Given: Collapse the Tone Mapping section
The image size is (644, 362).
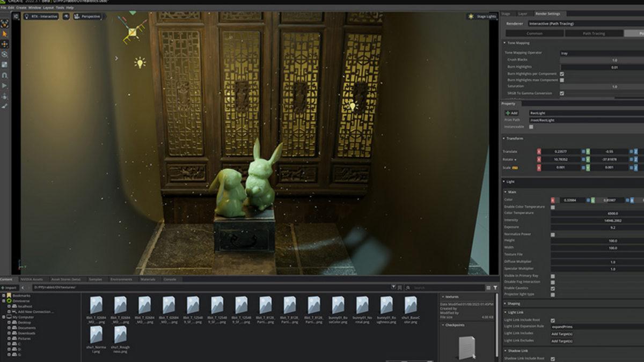Looking at the screenshot, I should 505,43.
